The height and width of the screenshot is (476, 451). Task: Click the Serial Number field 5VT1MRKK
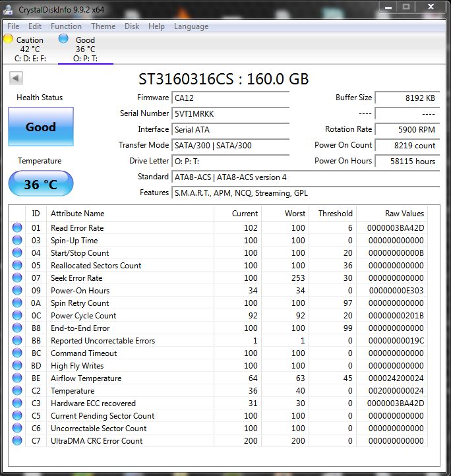230,113
